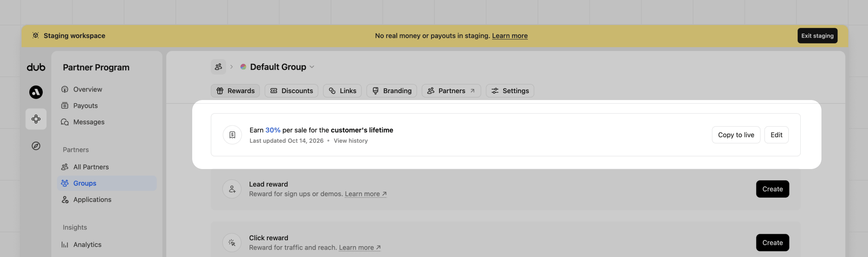The height and width of the screenshot is (257, 868).
Task: Click the 30% reward amount text
Action: coord(273,130)
